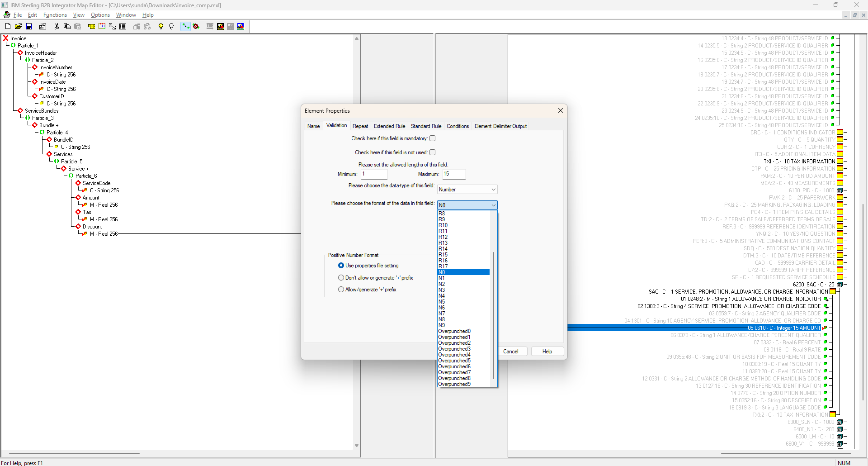The width and height of the screenshot is (868, 466).
Task: Enable the field is mandatory checkbox
Action: [432, 138]
